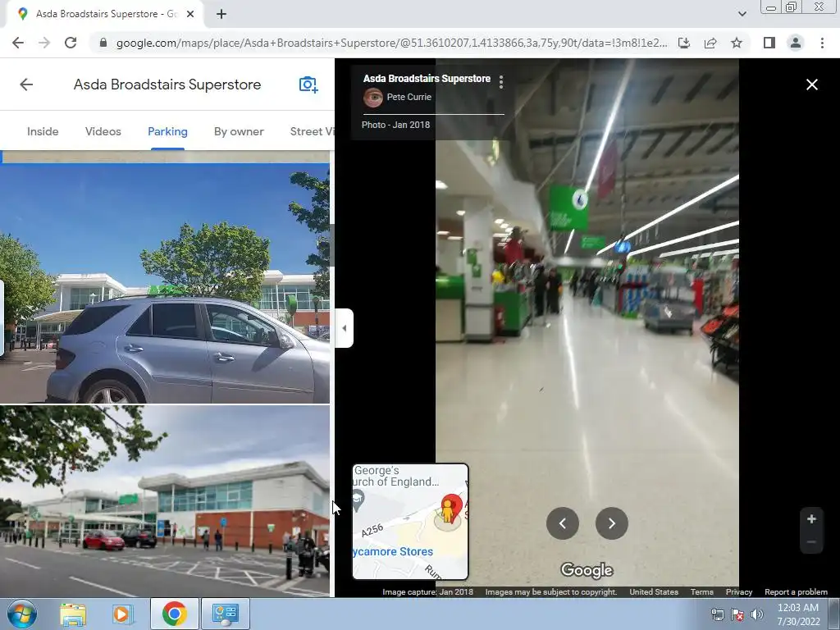The image size is (840, 630).
Task: Open a new browser tab
Action: (x=221, y=14)
